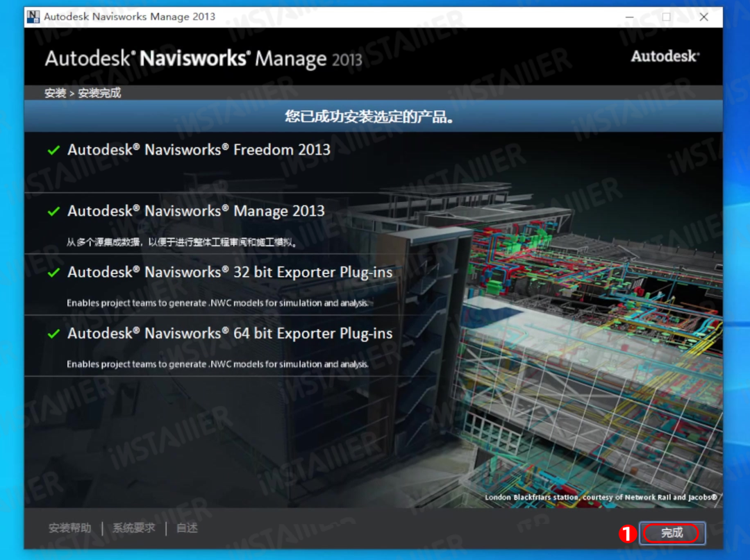Viewport: 750px width, 560px height.
Task: Open the 系统要求 system requirements link
Action: [134, 528]
